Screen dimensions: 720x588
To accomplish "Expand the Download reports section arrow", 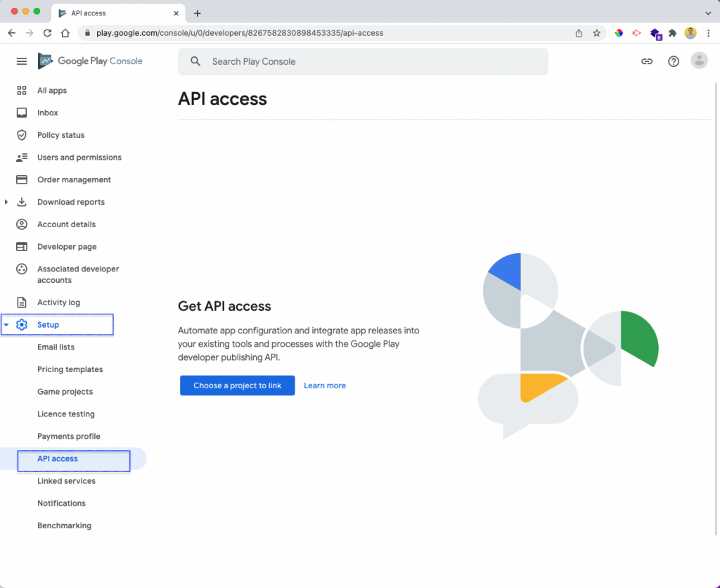I will (6, 202).
